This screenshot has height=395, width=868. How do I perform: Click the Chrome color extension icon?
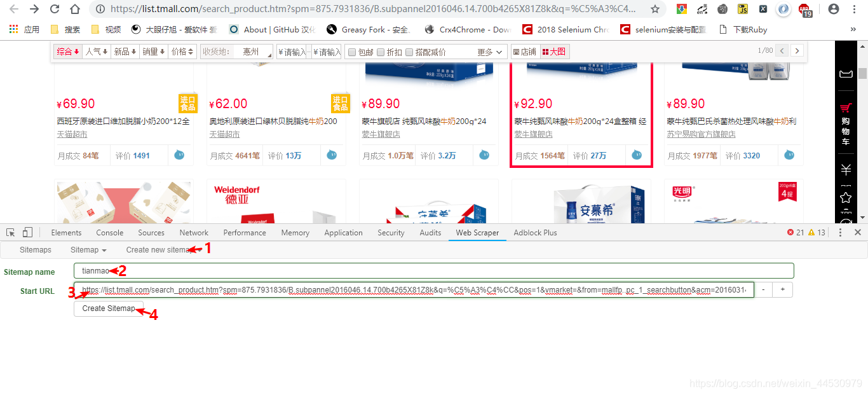(681, 9)
